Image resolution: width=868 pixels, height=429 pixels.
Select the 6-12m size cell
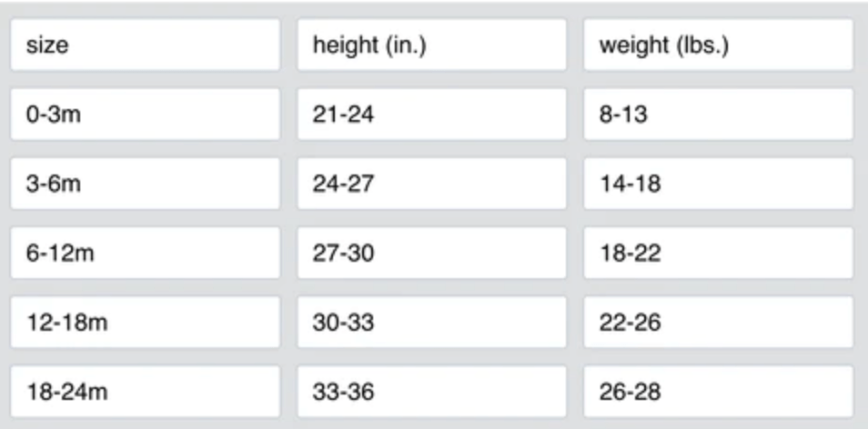coord(145,253)
